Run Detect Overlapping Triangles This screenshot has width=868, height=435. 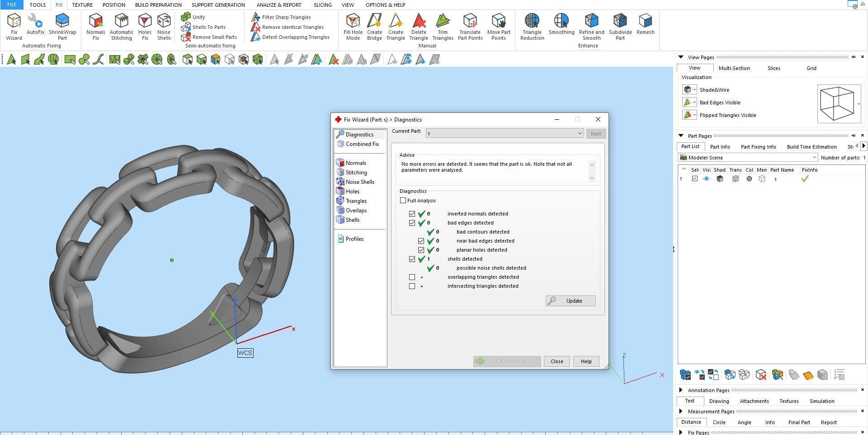click(x=290, y=37)
